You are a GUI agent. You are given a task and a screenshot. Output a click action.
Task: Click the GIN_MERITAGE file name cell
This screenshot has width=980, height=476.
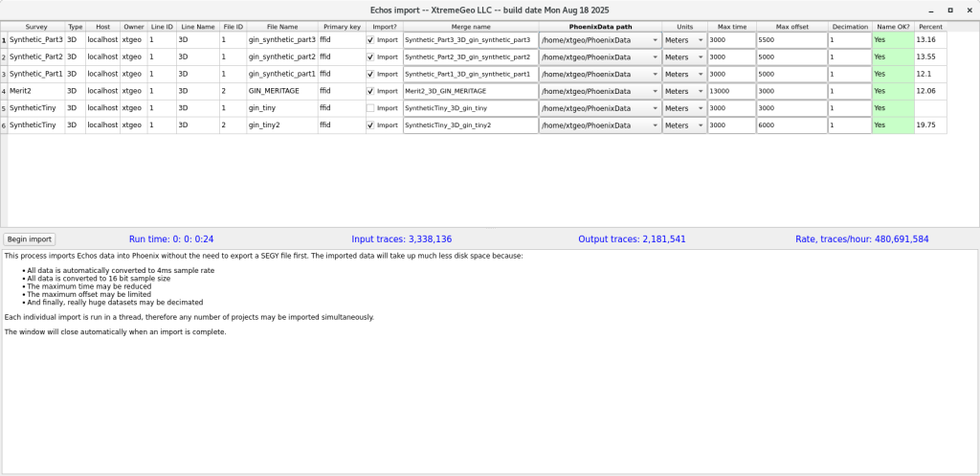[x=282, y=91]
